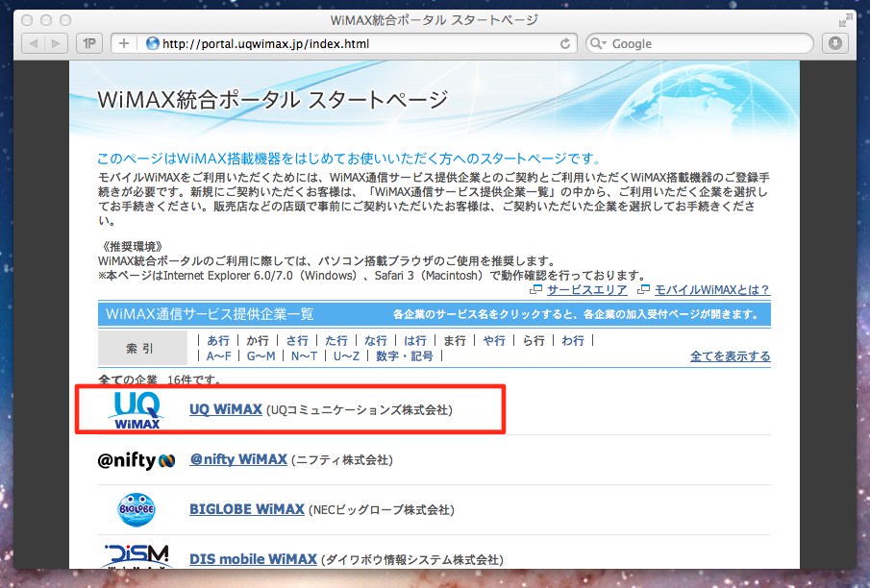Filter index by は行
The image size is (870, 588).
(415, 340)
